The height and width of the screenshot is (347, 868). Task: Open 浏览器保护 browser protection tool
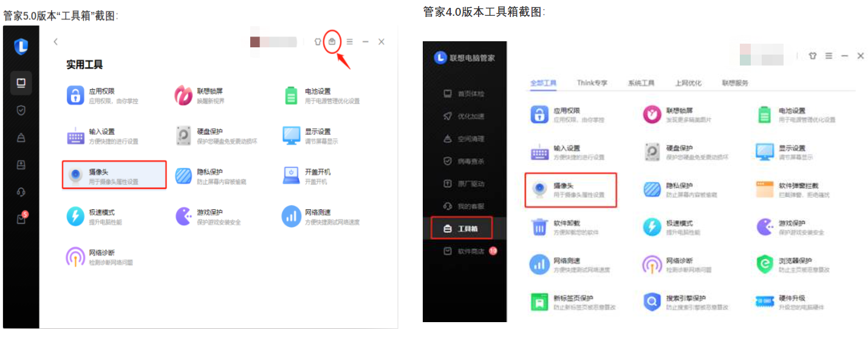tap(796, 264)
